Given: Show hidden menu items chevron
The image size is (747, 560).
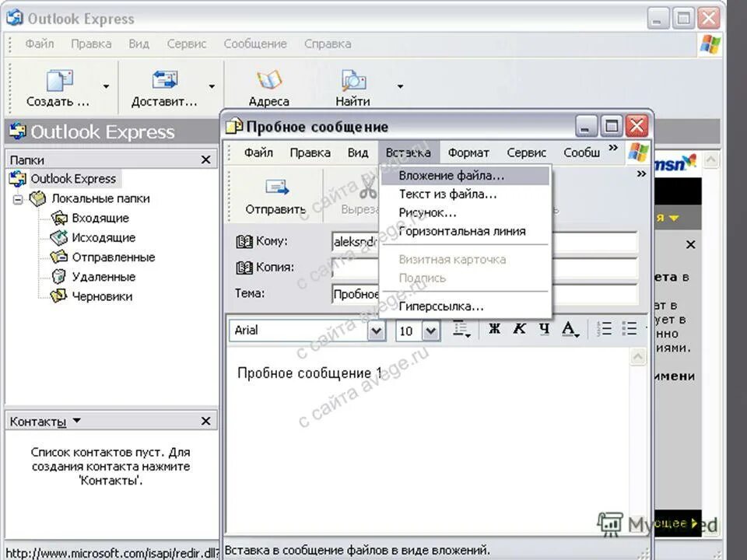Looking at the screenshot, I should tap(613, 148).
